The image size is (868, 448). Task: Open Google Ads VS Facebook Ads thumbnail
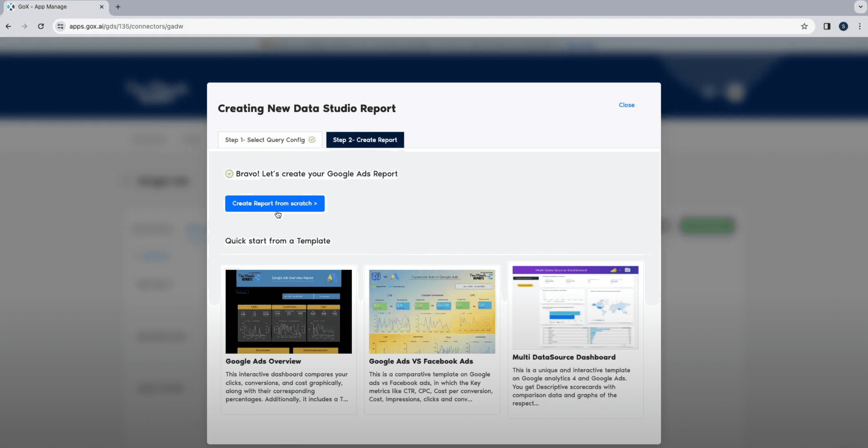[432, 312]
